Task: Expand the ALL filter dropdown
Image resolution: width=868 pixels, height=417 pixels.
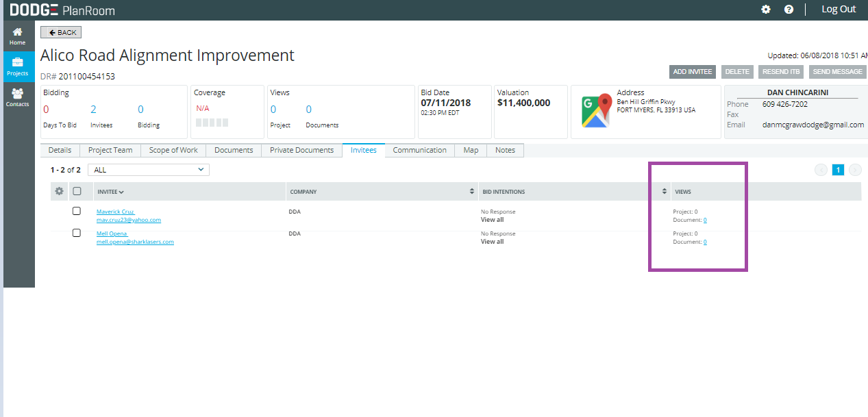Action: [149, 169]
